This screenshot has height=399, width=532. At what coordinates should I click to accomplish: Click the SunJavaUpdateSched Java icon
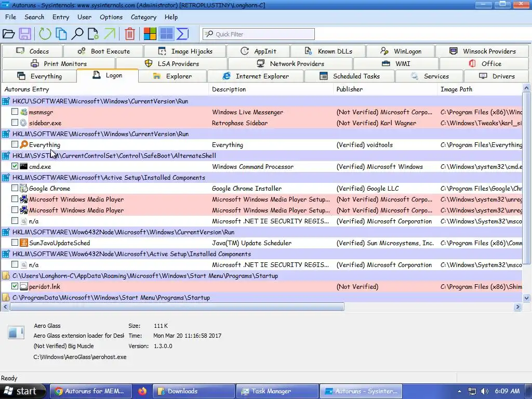click(x=24, y=243)
